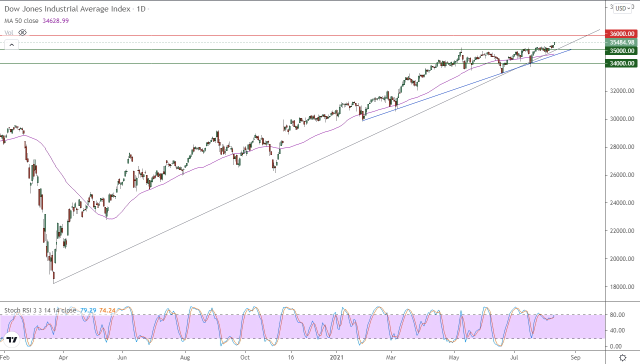
Task: Click the Sep label on time axis
Action: point(575,357)
